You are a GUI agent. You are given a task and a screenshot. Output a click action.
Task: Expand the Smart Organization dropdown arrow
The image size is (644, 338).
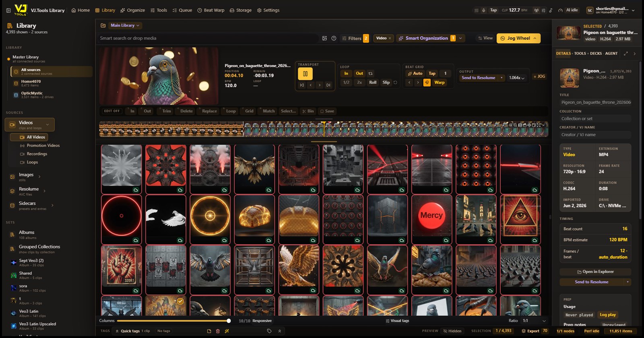[460, 38]
